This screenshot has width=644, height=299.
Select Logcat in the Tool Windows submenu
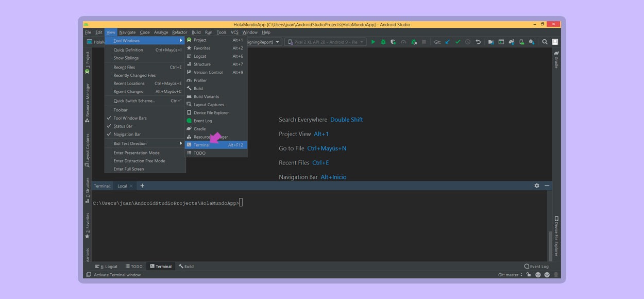[216, 56]
